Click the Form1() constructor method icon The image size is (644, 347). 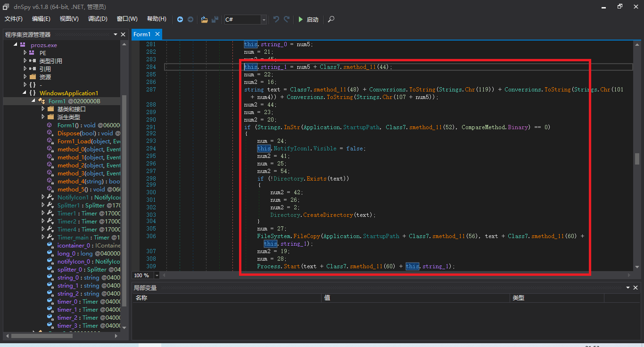click(50, 125)
